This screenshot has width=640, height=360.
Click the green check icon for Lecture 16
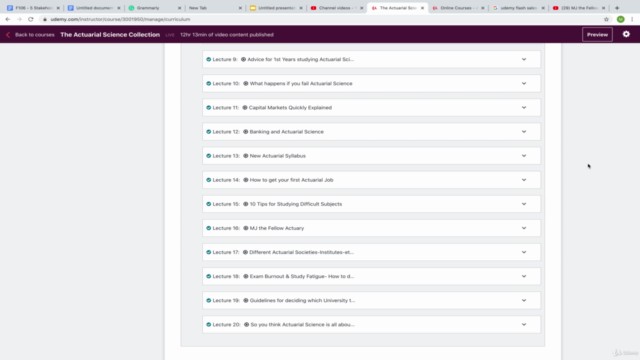[x=209, y=228]
